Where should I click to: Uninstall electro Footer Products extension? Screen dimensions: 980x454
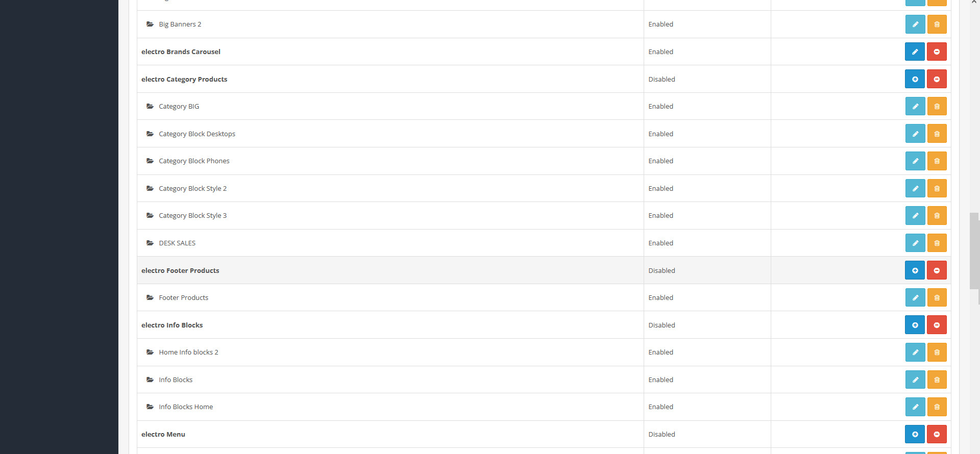[937, 270]
